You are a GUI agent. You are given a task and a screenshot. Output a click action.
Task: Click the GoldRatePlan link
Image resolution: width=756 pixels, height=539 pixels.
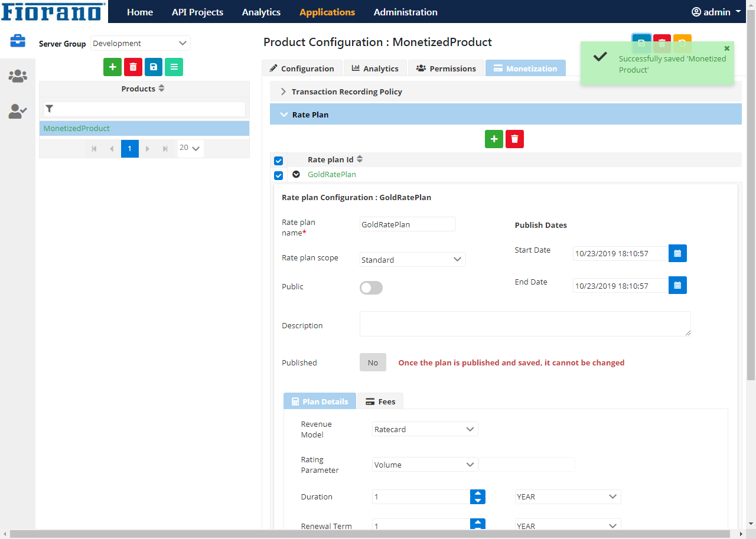(332, 175)
